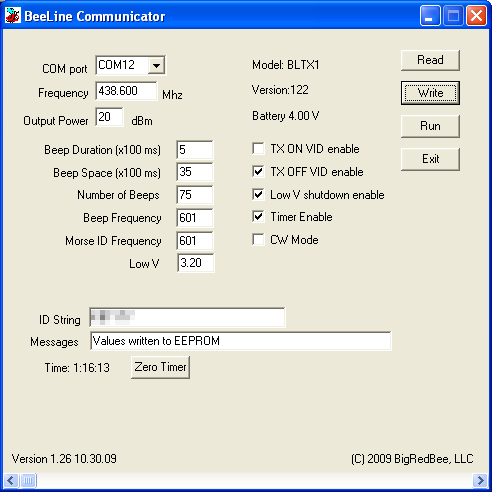Turn on CW Mode checkbox
Image resolution: width=492 pixels, height=492 pixels.
pos(258,240)
